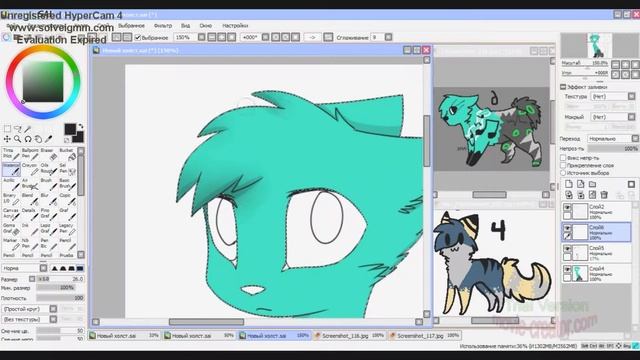Select the lasso selection tool
640x360 pixels.
(x=18, y=129)
